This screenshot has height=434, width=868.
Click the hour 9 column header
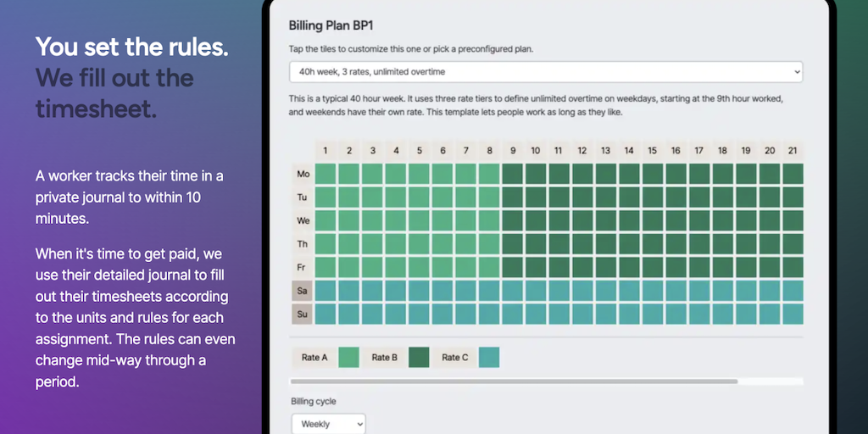tap(512, 151)
